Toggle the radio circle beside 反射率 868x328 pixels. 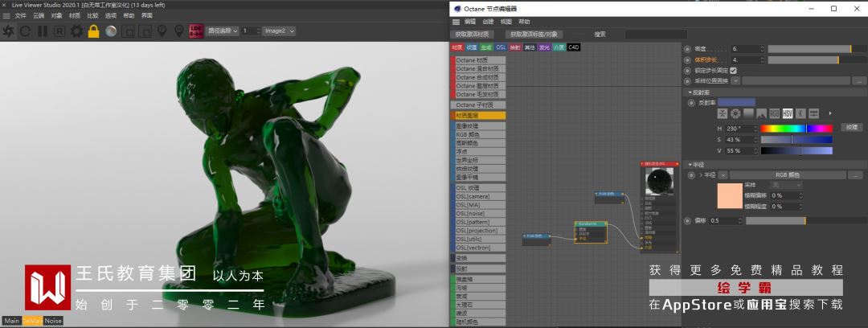coord(691,103)
